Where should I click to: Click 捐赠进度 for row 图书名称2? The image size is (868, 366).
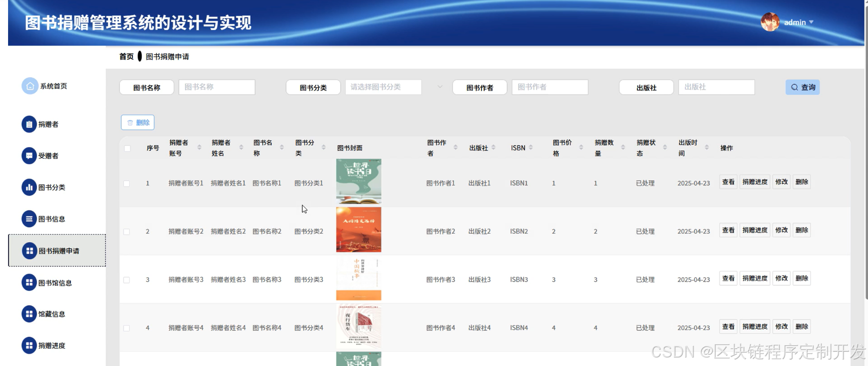pyautogui.click(x=755, y=230)
